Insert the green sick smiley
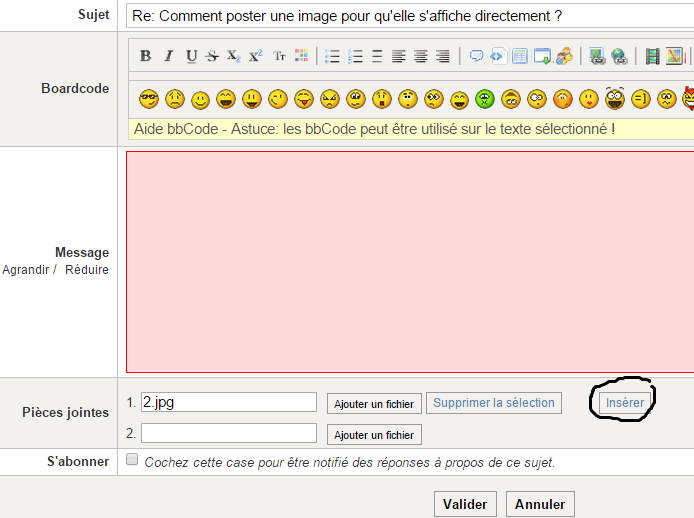This screenshot has height=518, width=694. click(x=485, y=99)
